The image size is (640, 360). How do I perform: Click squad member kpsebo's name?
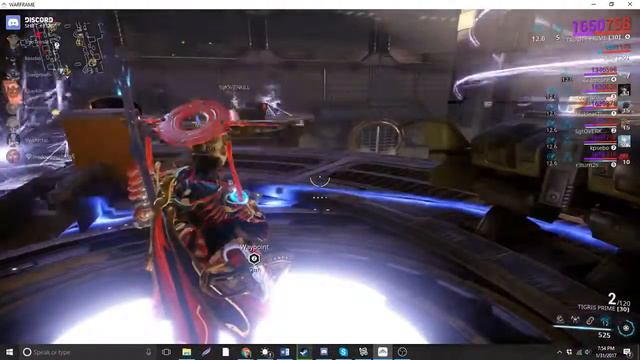pos(599,148)
